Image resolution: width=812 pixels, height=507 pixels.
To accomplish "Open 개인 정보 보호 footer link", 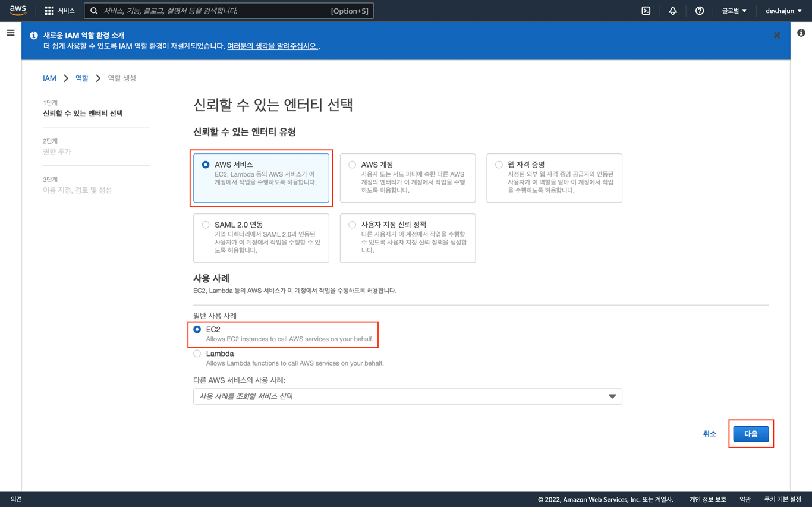I will click(x=707, y=499).
